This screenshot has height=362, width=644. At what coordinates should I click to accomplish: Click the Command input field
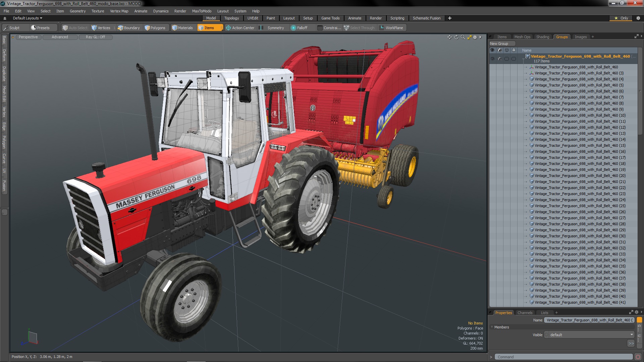click(564, 357)
